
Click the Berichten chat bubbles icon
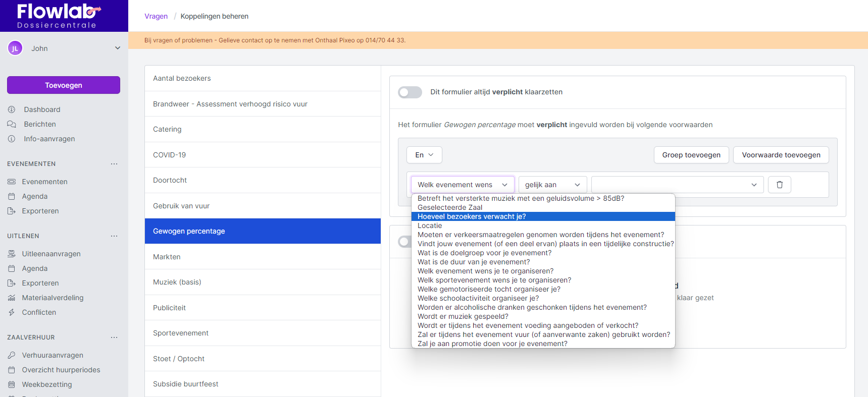(x=12, y=124)
